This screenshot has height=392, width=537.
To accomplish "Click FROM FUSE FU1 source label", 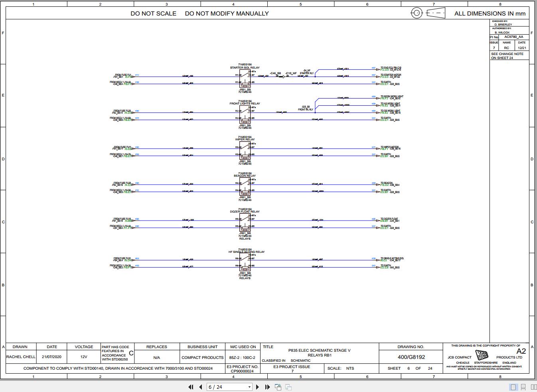I will (123, 75).
